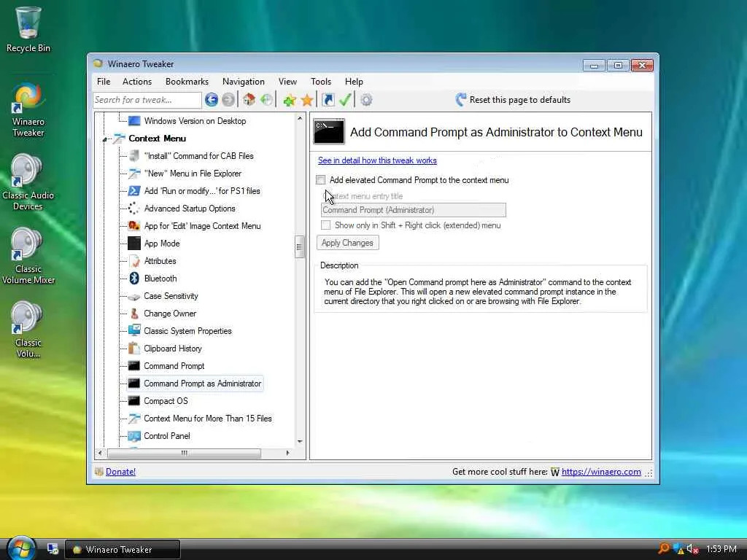Screen dimensions: 747x560
Task: Click the create shortcut arrow icon
Action: click(x=328, y=100)
